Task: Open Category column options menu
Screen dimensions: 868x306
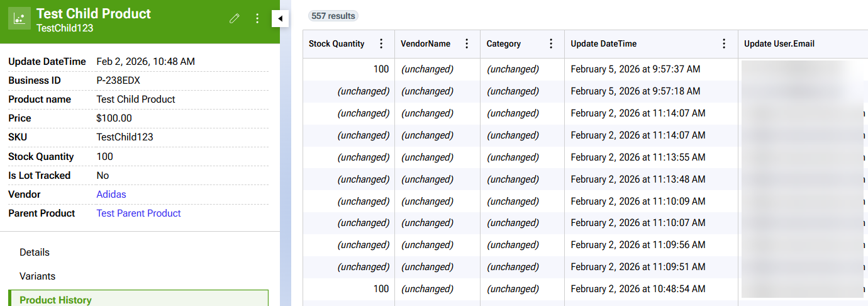Action: (551, 44)
